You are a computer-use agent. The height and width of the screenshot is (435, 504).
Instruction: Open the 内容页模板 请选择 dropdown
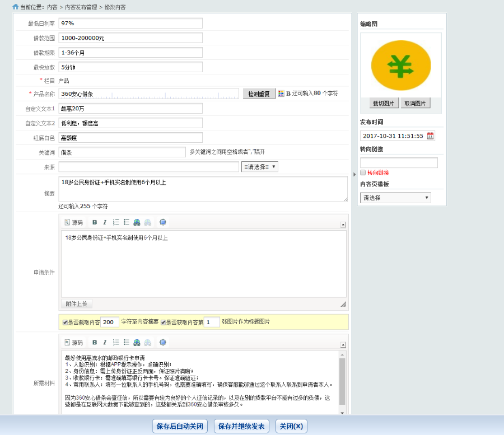(x=395, y=198)
